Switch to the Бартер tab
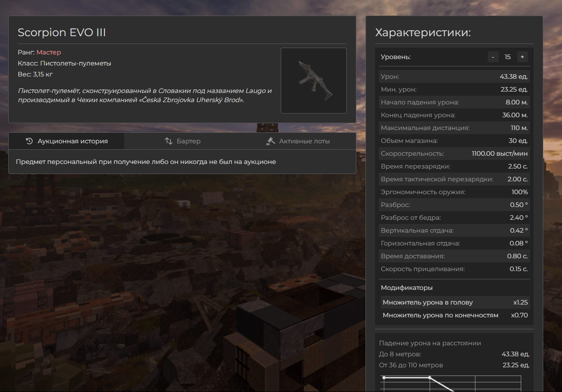The height and width of the screenshot is (392, 562). pyautogui.click(x=182, y=141)
